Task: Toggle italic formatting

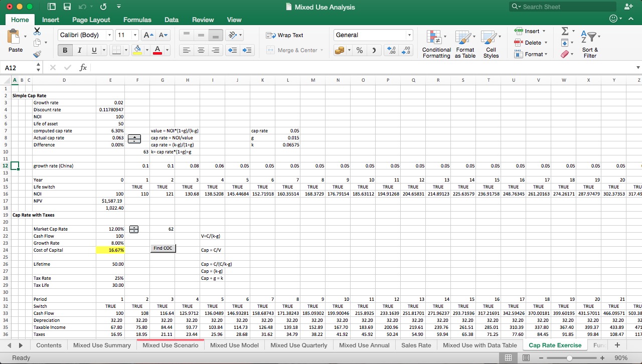Action: point(79,50)
